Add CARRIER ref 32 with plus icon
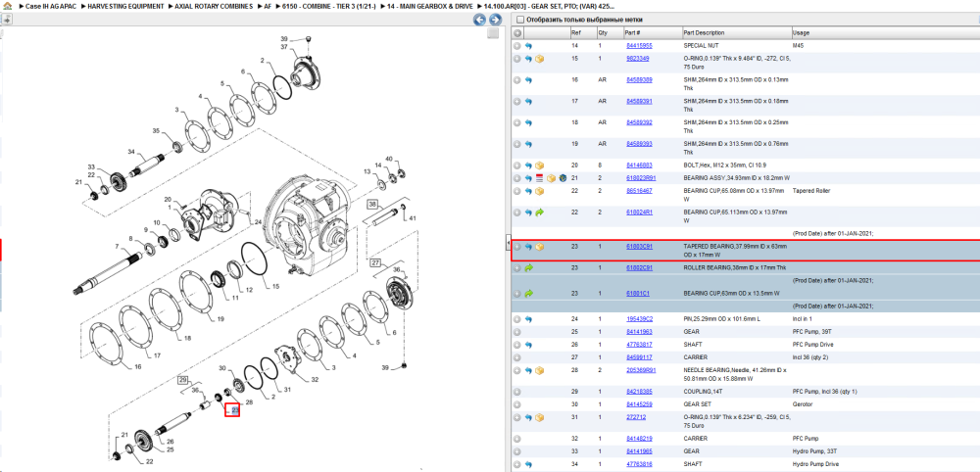The image size is (980, 472). tap(516, 439)
